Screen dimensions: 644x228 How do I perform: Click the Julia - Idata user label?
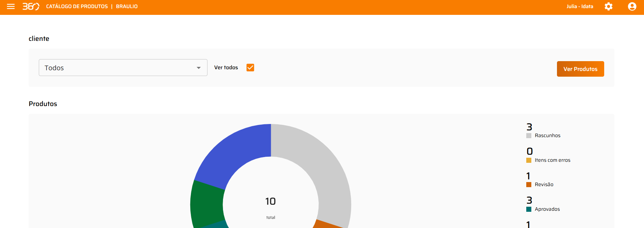pos(580,6)
